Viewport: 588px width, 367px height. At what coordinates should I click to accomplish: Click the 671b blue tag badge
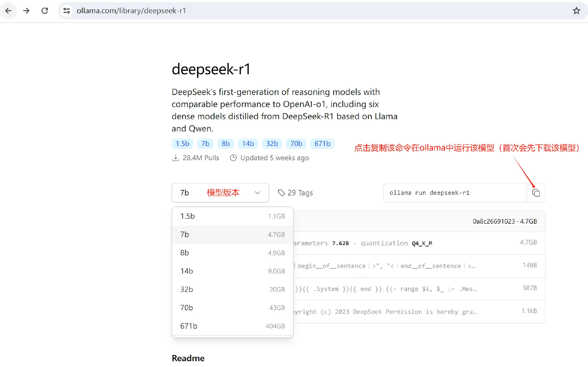point(322,144)
